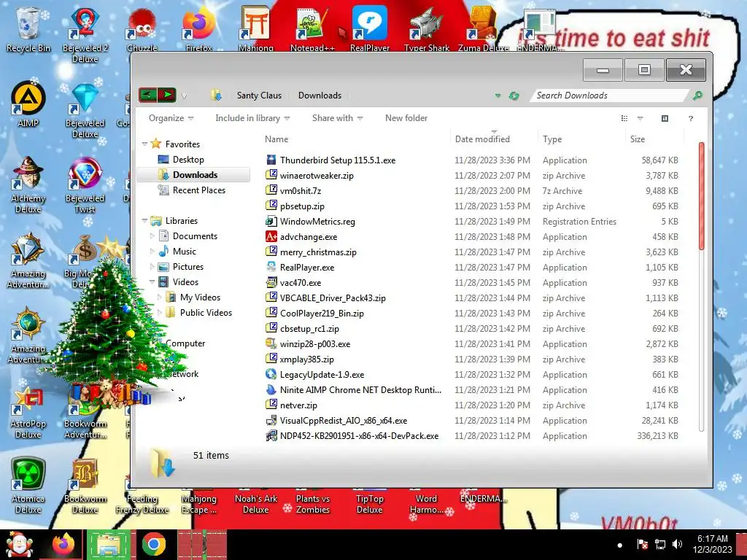This screenshot has width=747, height=560.
Task: Open Firefox desktop shortcut
Action: 198,29
